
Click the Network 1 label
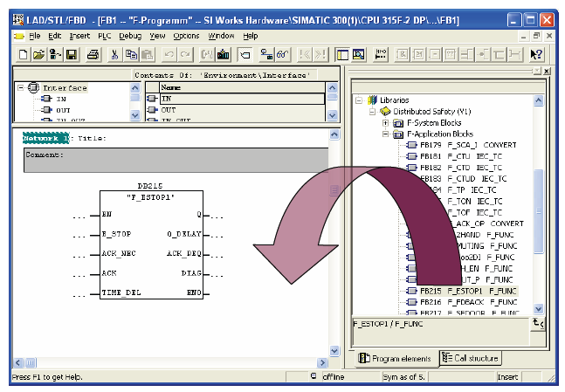click(x=45, y=138)
